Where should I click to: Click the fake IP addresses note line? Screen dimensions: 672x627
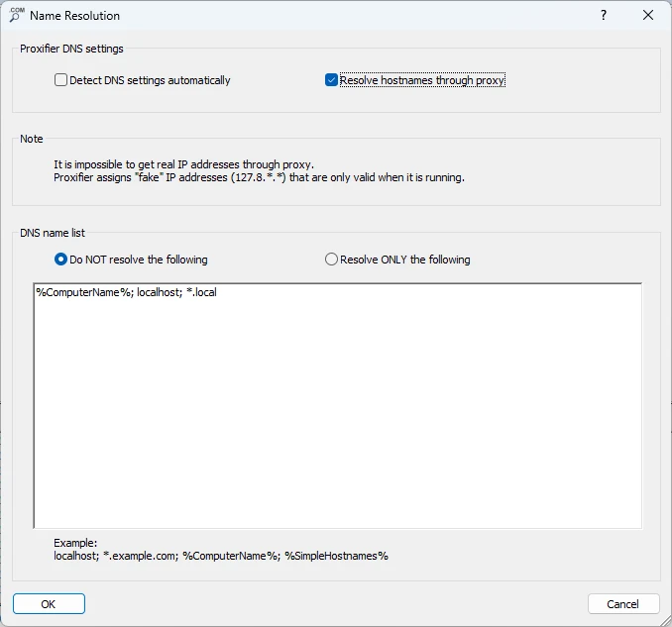(x=259, y=177)
